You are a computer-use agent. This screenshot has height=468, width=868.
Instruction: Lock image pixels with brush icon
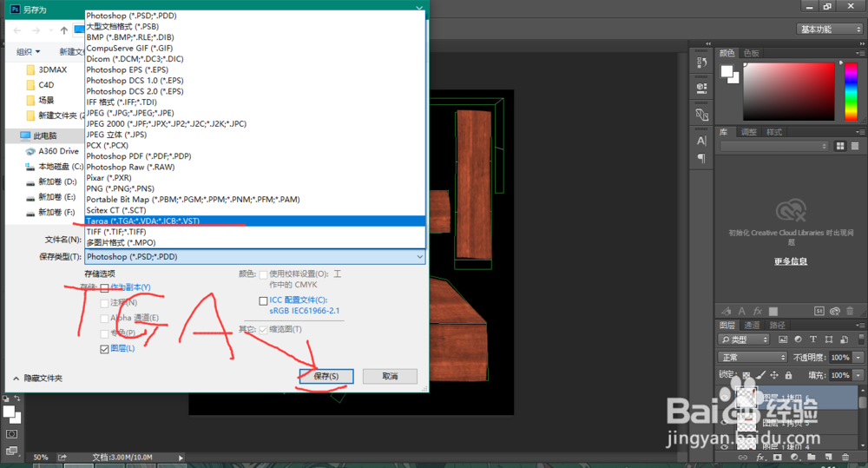pyautogui.click(x=760, y=375)
